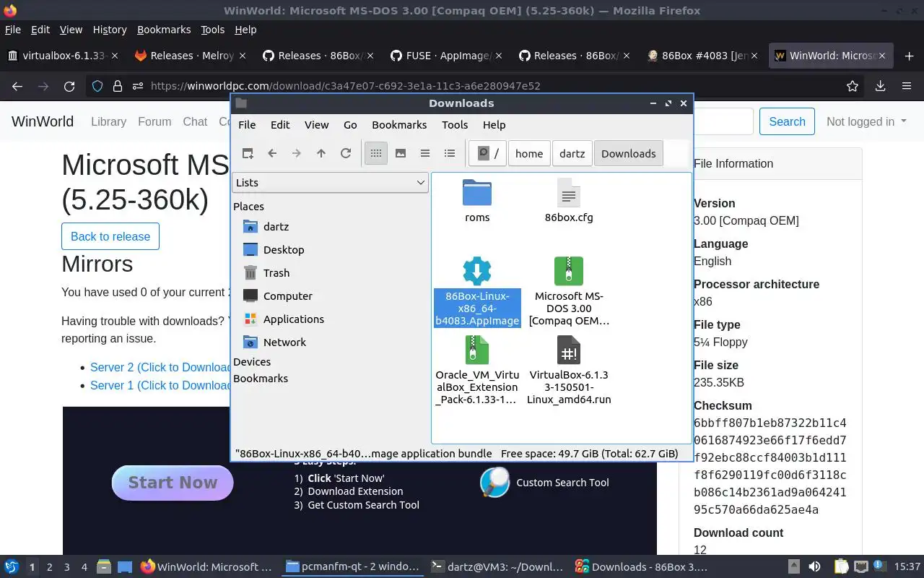Click Server 2 download link
The width and height of the screenshot is (924, 578).
coord(160,367)
